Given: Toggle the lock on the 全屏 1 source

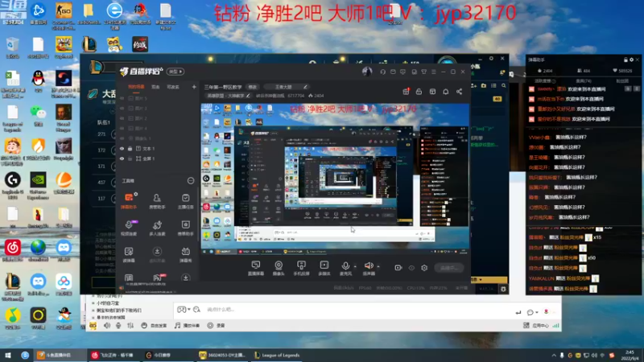Looking at the screenshot, I should tap(130, 158).
